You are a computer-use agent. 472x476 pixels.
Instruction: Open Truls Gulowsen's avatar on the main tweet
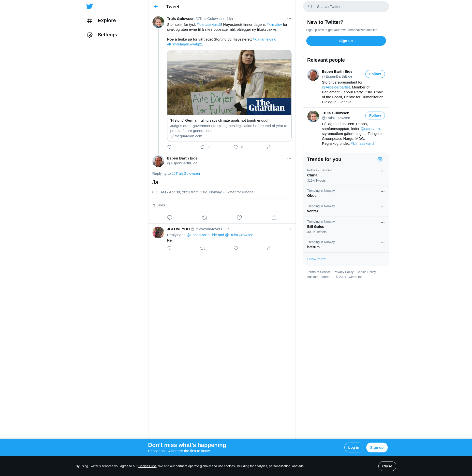pos(158,22)
